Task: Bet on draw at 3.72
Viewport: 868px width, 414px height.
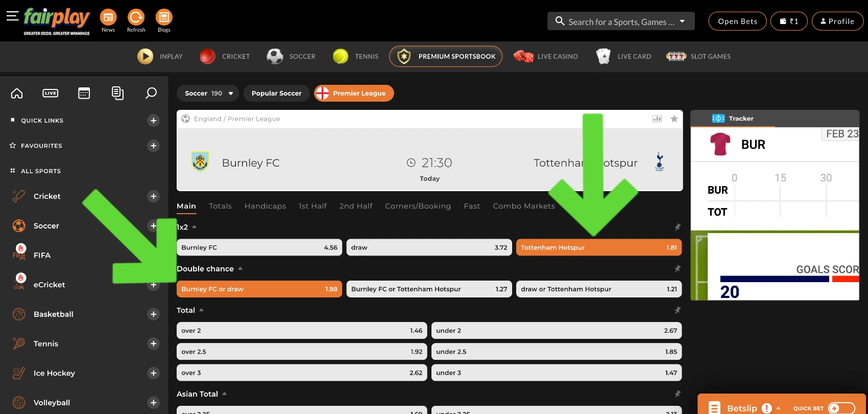Action: [x=429, y=247]
